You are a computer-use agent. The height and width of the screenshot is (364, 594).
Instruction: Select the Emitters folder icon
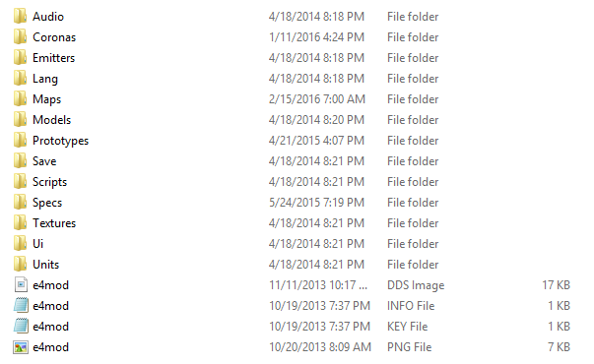click(20, 57)
